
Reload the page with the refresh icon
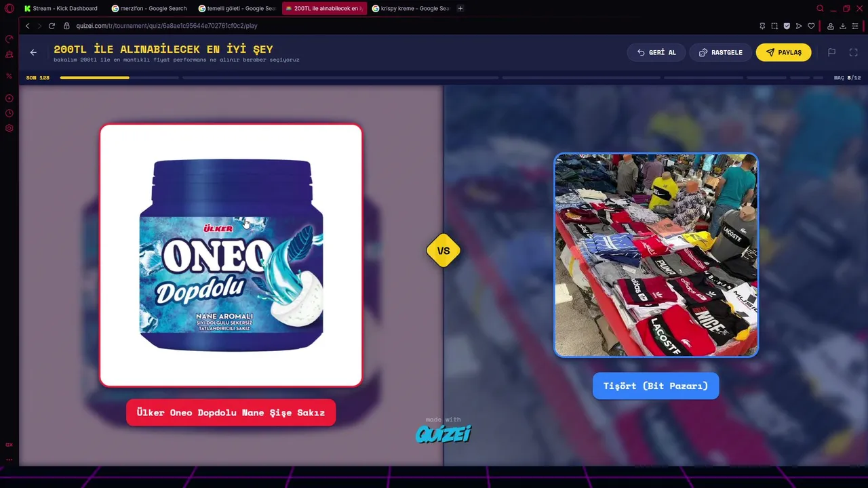[x=52, y=26]
